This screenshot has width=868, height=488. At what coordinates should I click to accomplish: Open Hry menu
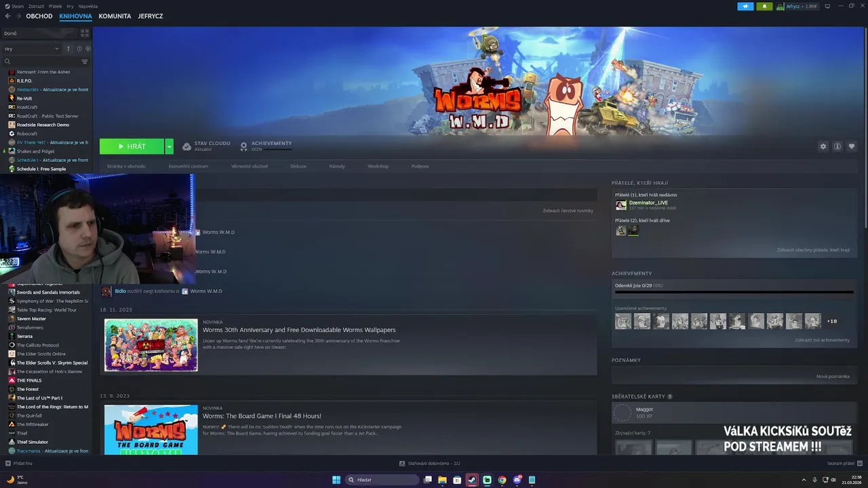[x=70, y=6]
